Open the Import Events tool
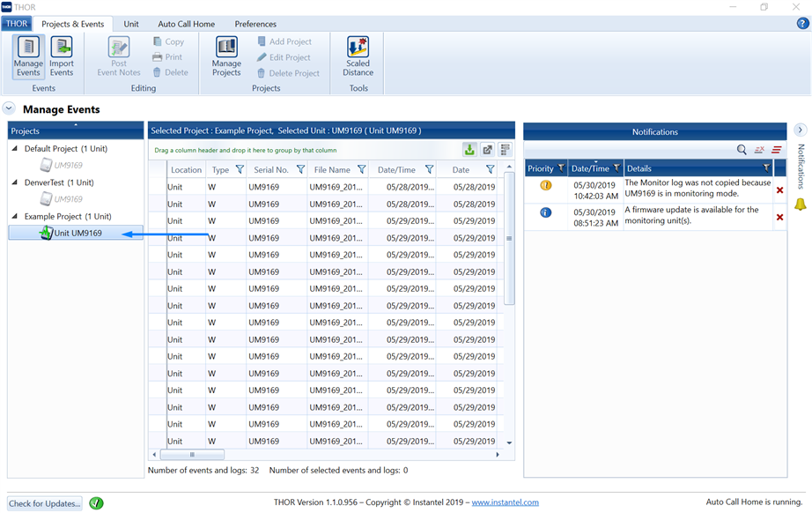Screen dimensions: 812x513 [x=62, y=56]
